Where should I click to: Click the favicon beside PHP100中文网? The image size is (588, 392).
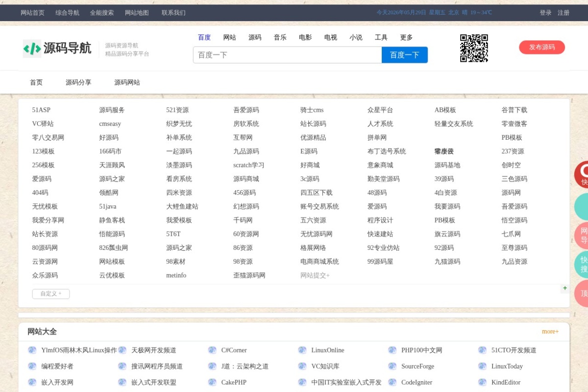click(392, 350)
